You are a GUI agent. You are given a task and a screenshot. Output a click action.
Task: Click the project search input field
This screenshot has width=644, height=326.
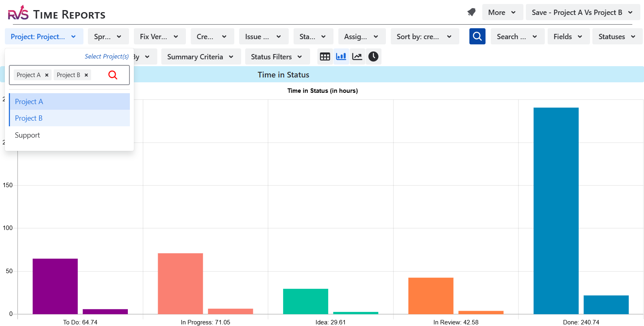pyautogui.click(x=69, y=75)
